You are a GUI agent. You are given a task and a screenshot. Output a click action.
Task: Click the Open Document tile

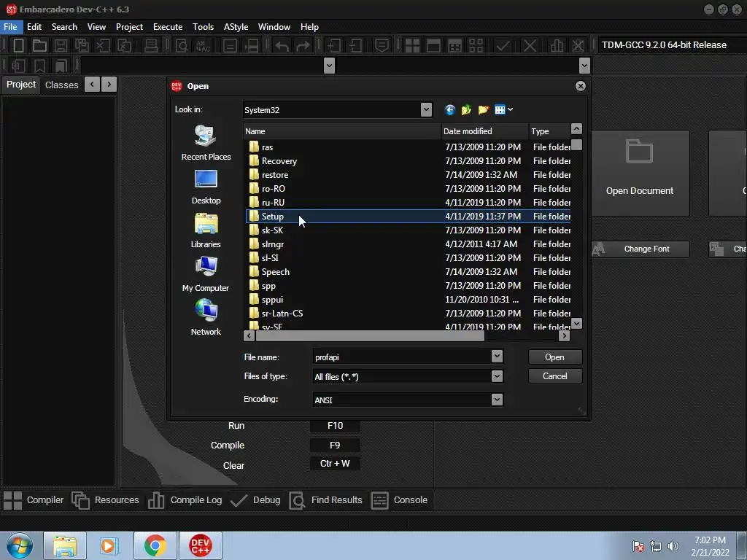pyautogui.click(x=640, y=174)
